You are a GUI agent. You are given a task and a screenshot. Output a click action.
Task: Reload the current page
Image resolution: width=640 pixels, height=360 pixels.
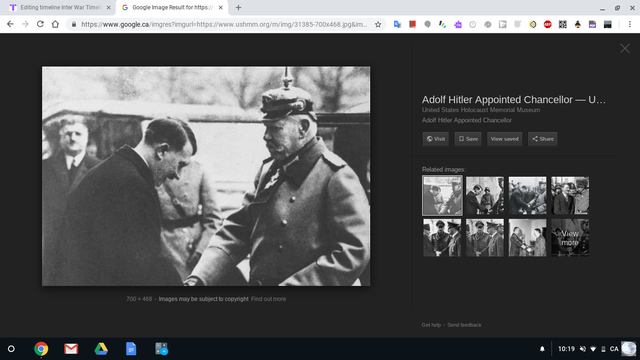point(40,24)
